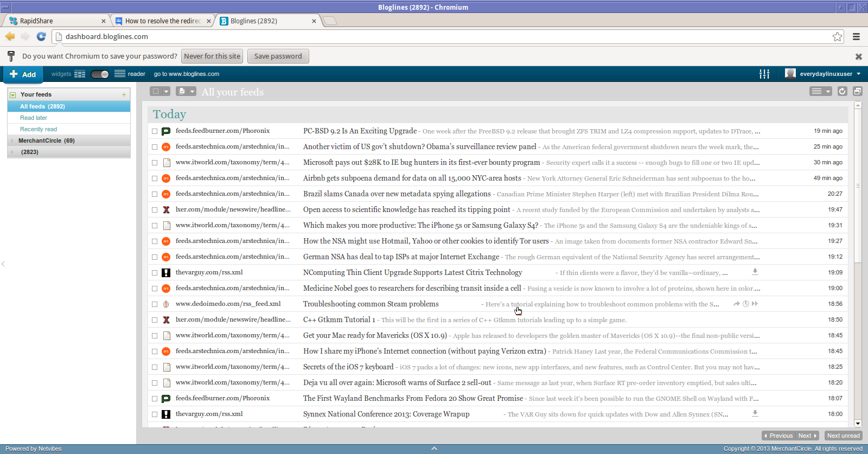868x454 pixels.
Task: Click the scroll up arrow of feed list
Action: click(x=858, y=105)
